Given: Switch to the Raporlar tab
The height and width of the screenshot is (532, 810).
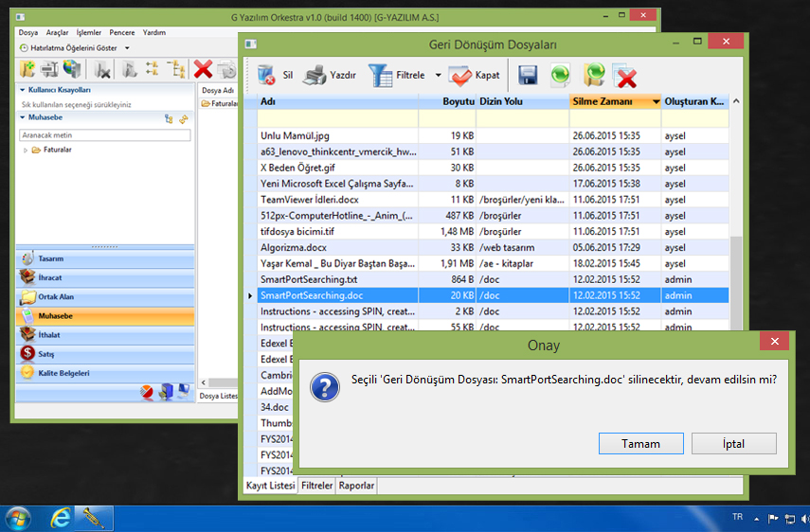Looking at the screenshot, I should [357, 486].
